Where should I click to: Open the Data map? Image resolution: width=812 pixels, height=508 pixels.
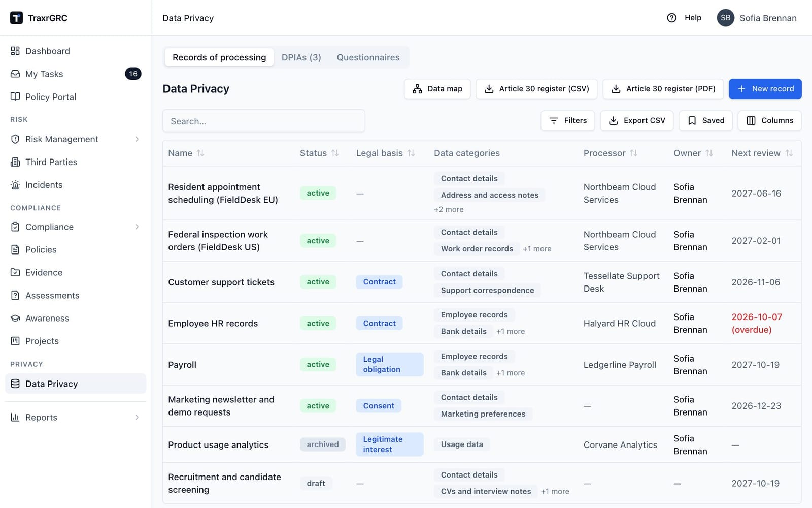coord(437,89)
